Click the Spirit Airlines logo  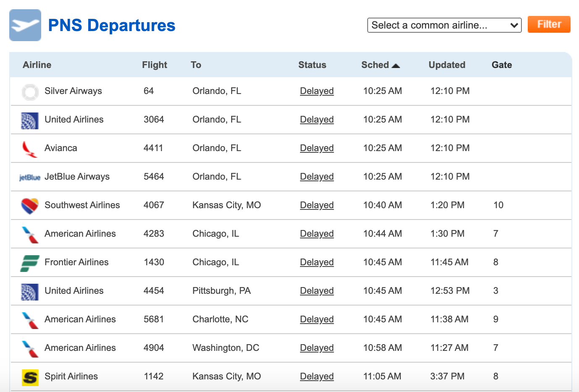pos(30,377)
